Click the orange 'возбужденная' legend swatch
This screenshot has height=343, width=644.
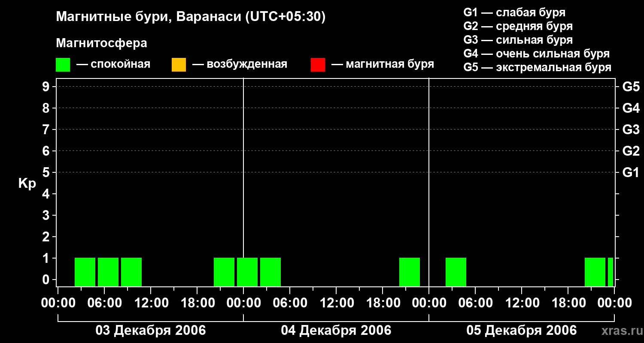click(179, 64)
